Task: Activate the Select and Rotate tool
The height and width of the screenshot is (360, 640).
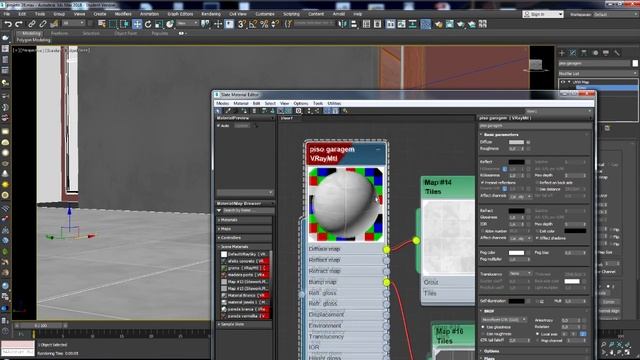Action: (x=148, y=24)
